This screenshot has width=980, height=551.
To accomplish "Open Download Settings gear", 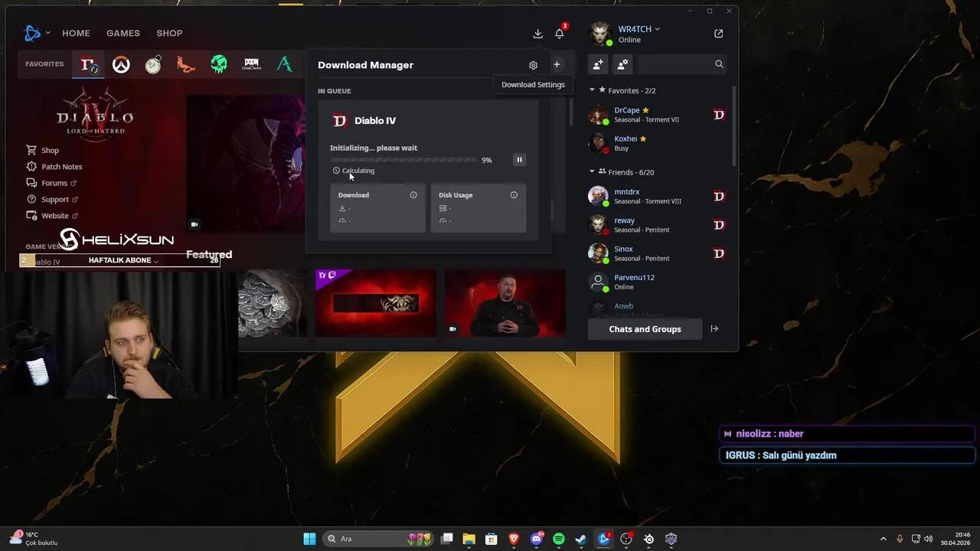I will coord(533,65).
